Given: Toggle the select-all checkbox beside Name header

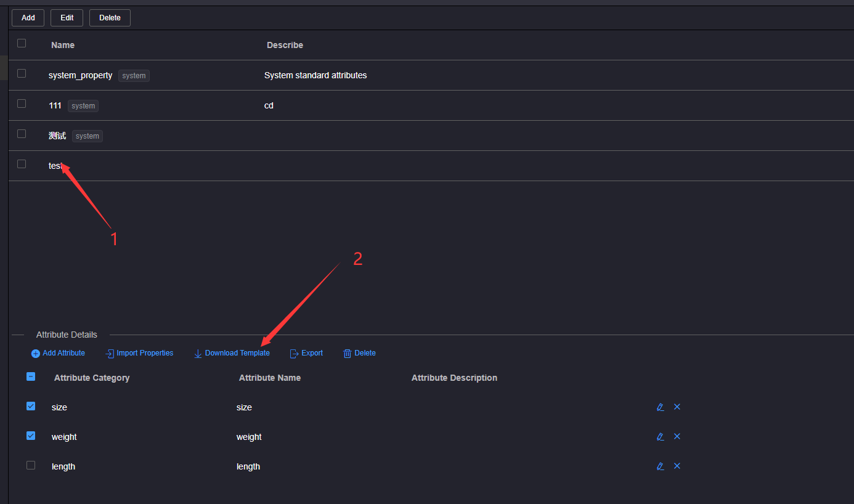Looking at the screenshot, I should coord(22,43).
